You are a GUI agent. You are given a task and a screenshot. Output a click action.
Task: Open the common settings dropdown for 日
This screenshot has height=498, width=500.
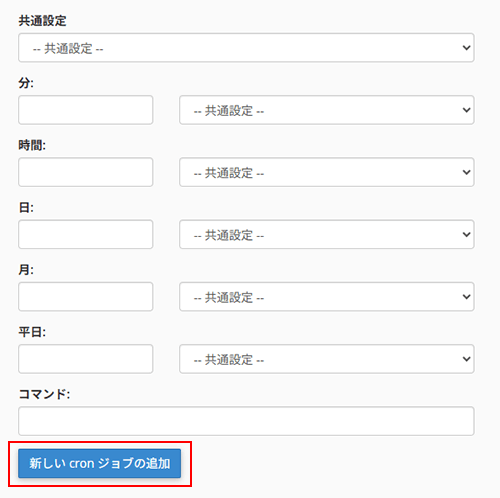click(327, 234)
